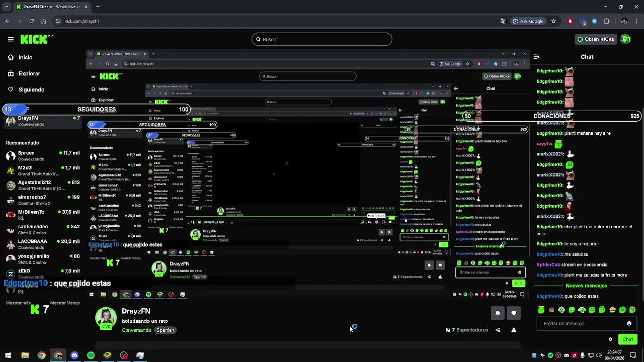Focus the Buscar search field
The height and width of the screenshot is (362, 644).
click(x=322, y=39)
